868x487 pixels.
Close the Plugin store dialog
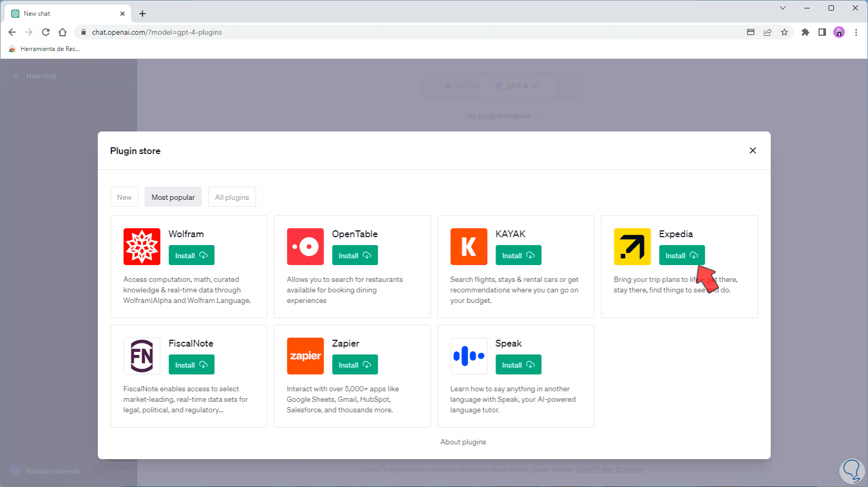tap(753, 150)
